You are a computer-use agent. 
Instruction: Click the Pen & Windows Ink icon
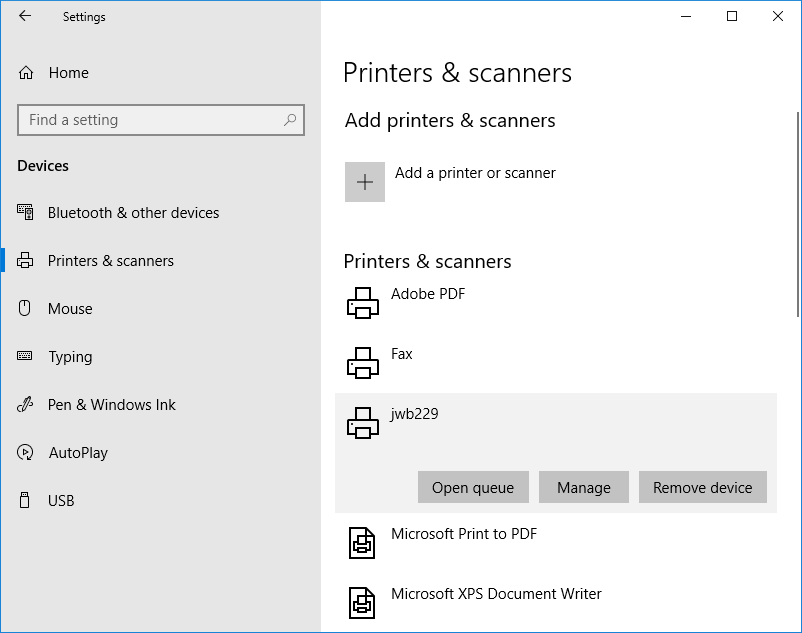[x=26, y=404]
